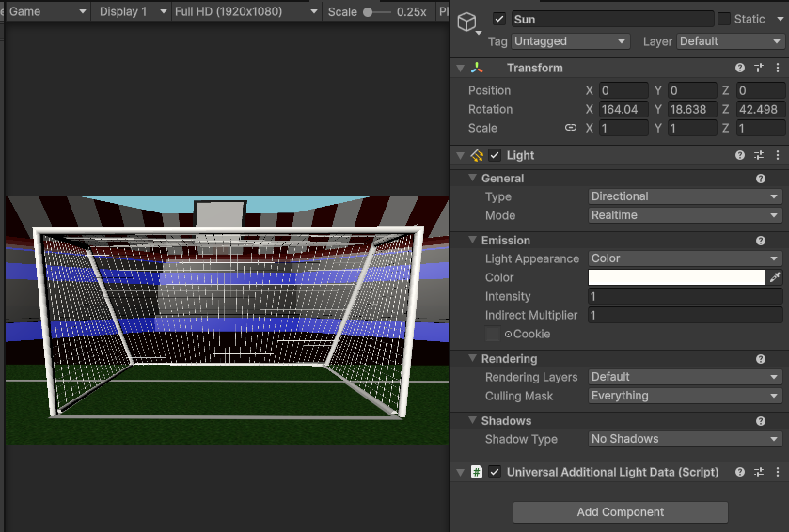
Task: Open Universal Additional Light Data options menu
Action: tap(778, 472)
